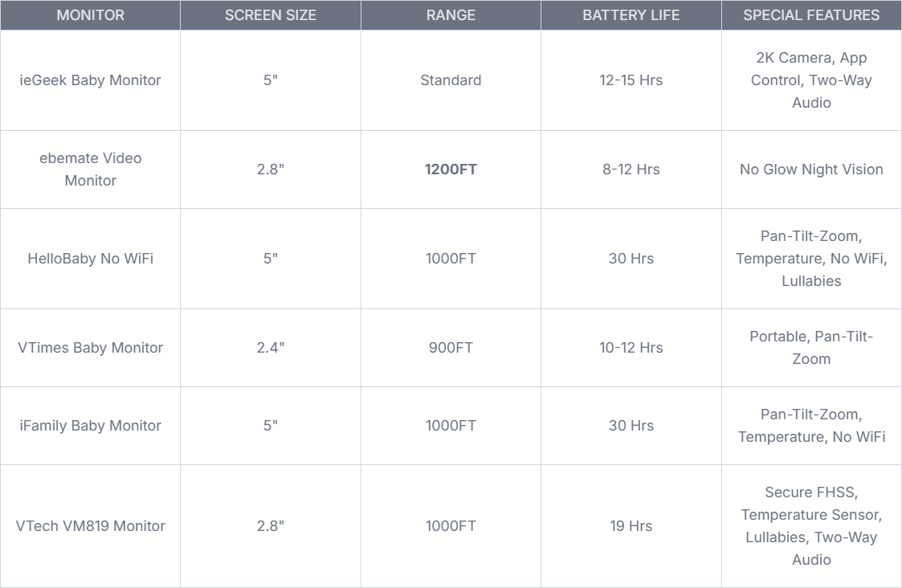This screenshot has width=902, height=588.
Task: Click the RANGE column header
Action: tap(451, 15)
